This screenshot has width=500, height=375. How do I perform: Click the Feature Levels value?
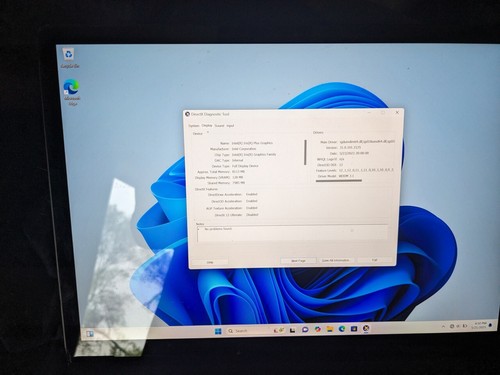click(366, 170)
